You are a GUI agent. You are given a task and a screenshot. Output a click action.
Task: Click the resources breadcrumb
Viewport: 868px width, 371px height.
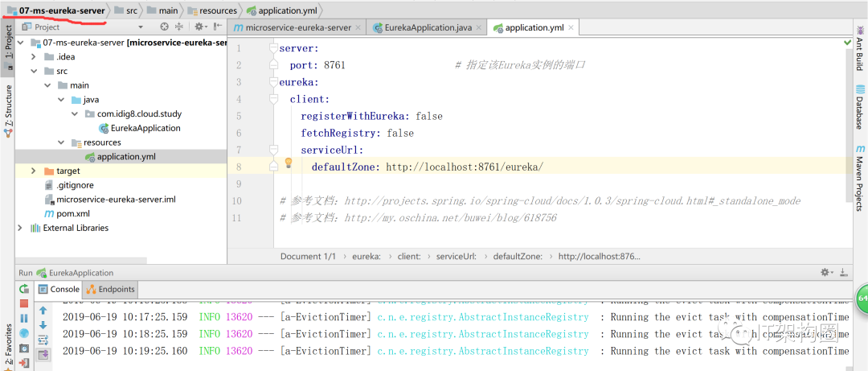[x=212, y=10]
